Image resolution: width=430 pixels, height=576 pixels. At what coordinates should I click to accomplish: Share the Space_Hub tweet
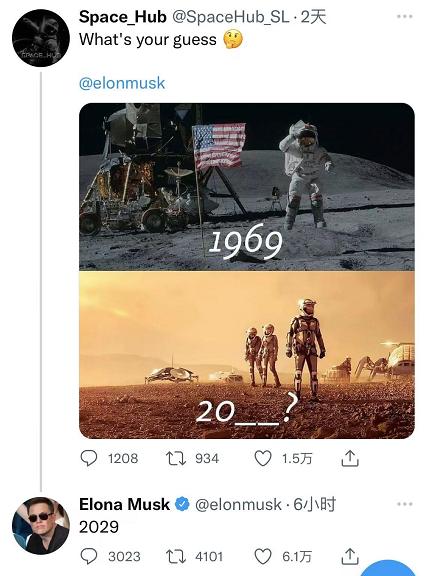(x=350, y=458)
